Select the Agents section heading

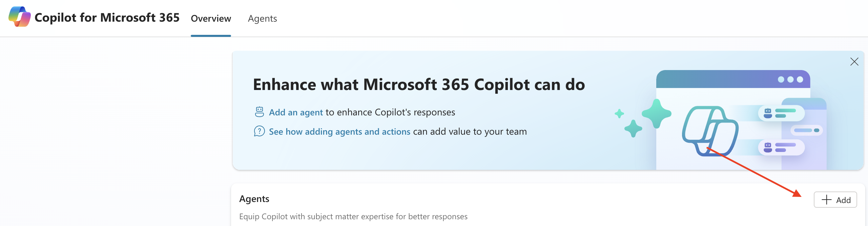point(254,199)
